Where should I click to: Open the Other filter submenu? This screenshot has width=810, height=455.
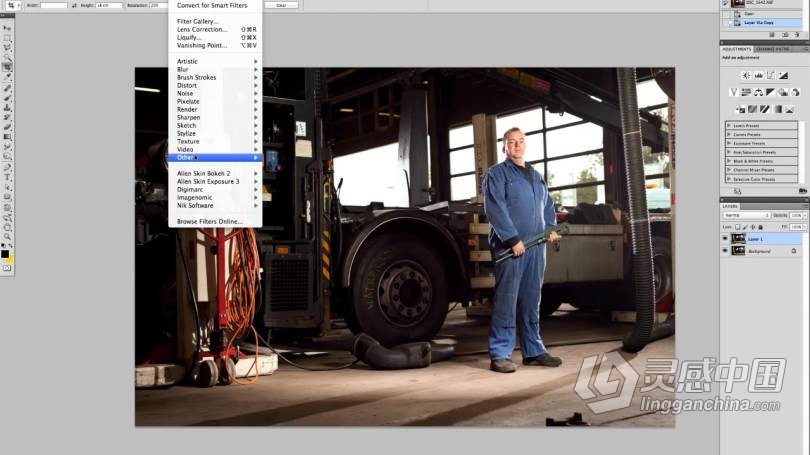pos(215,158)
